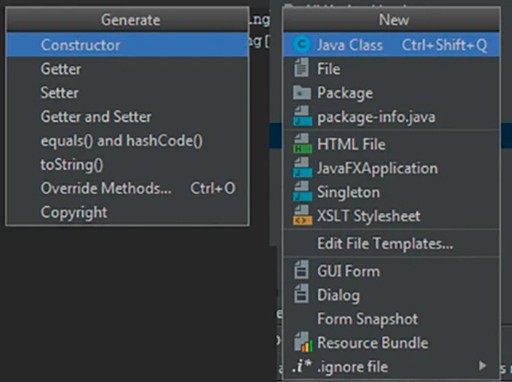Click the XSLT Stylesheet icon
This screenshot has width=512, height=382.
pos(302,215)
